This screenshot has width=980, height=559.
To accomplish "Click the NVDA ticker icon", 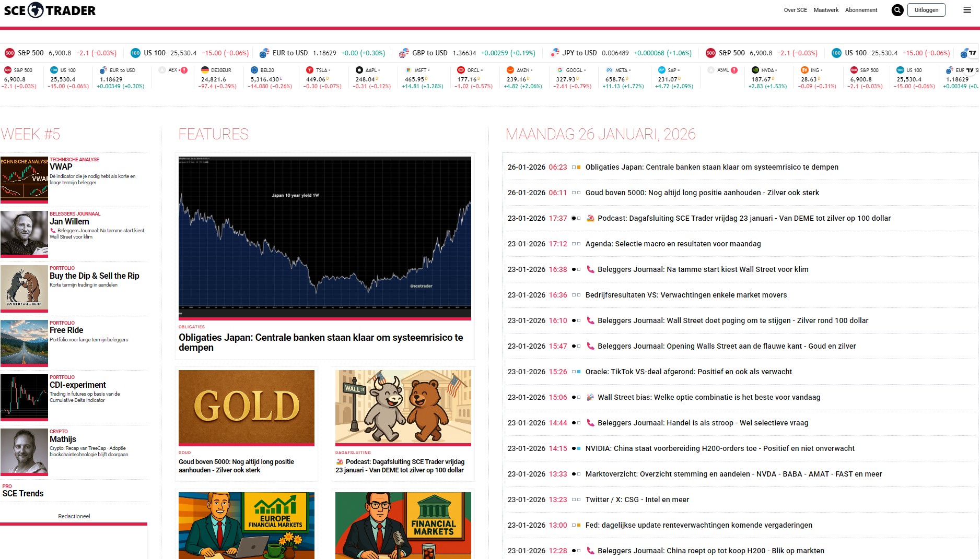I will click(x=755, y=70).
